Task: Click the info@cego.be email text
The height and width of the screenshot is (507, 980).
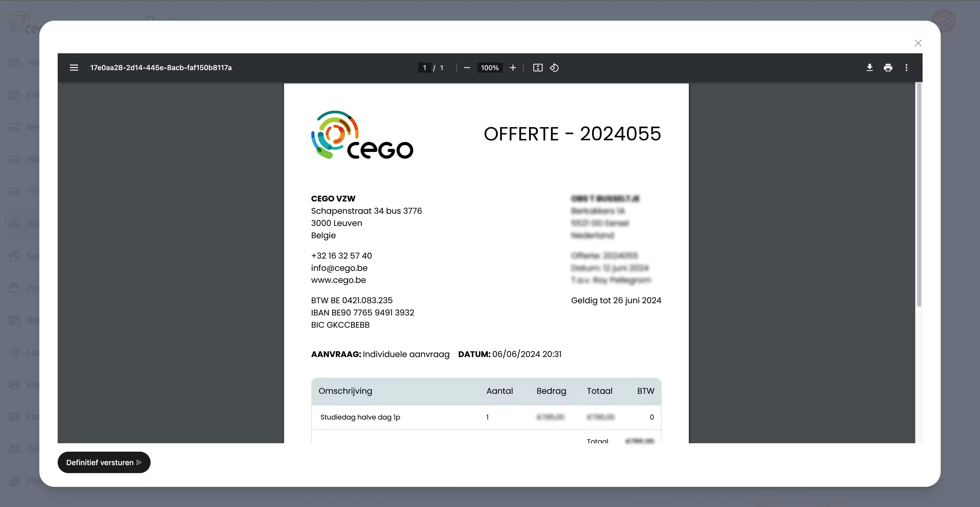Action: point(339,268)
